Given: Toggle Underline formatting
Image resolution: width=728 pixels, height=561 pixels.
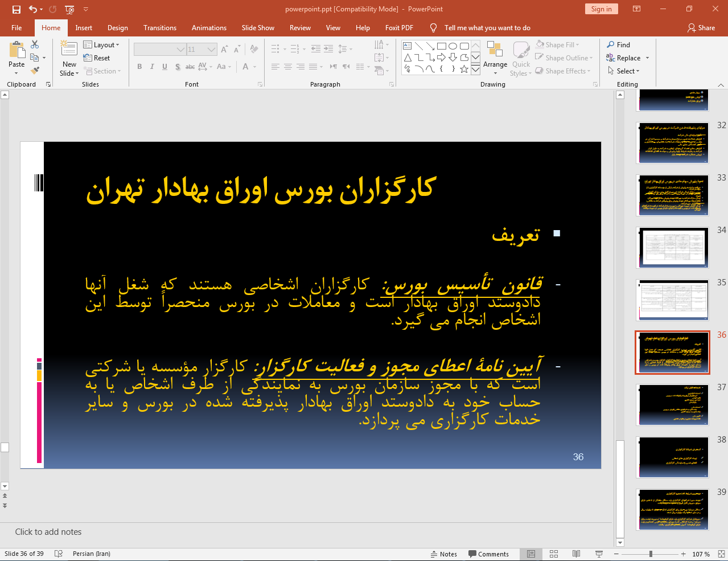Looking at the screenshot, I should pos(164,67).
